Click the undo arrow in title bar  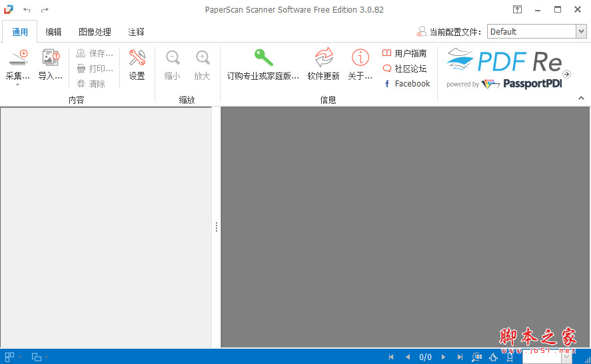27,10
